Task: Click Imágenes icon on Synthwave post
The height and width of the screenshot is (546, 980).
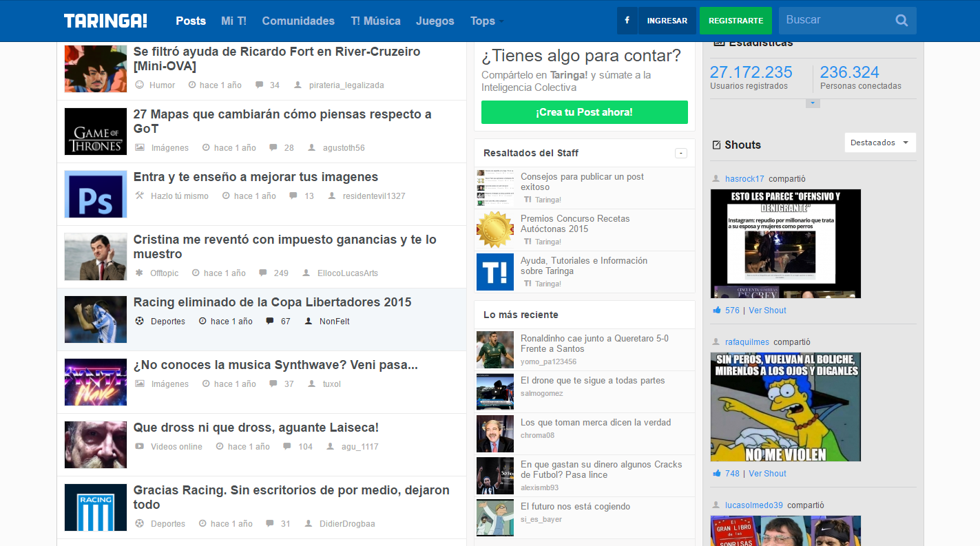Action: [x=140, y=384]
